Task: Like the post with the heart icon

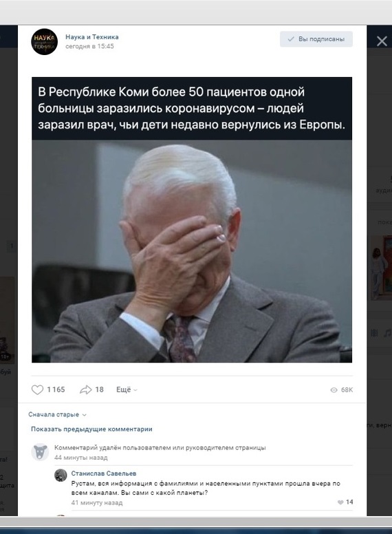Action: (x=37, y=389)
